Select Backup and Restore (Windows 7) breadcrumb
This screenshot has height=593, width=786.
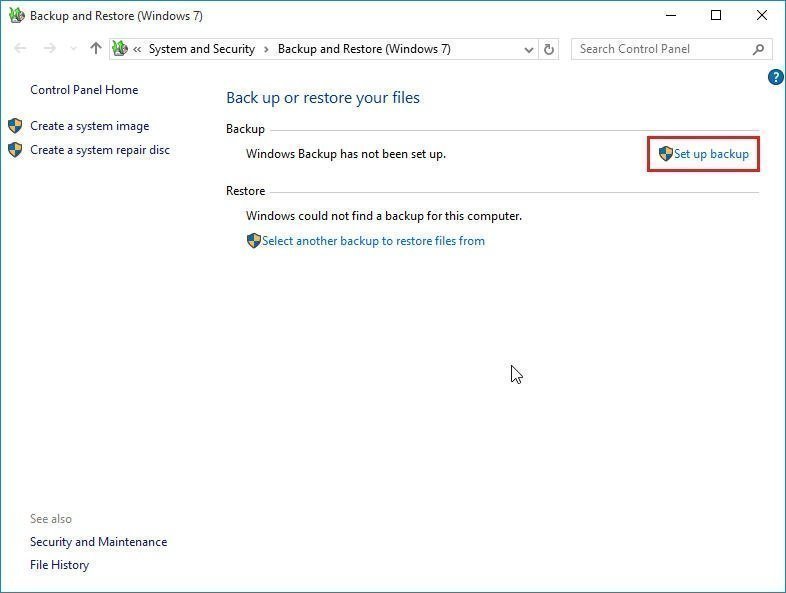[364, 49]
